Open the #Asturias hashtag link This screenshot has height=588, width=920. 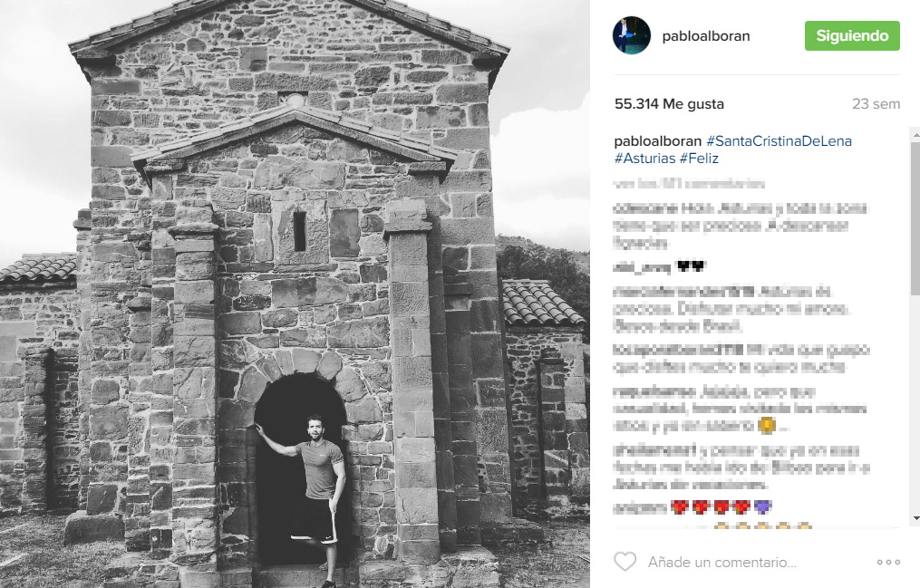pos(644,159)
